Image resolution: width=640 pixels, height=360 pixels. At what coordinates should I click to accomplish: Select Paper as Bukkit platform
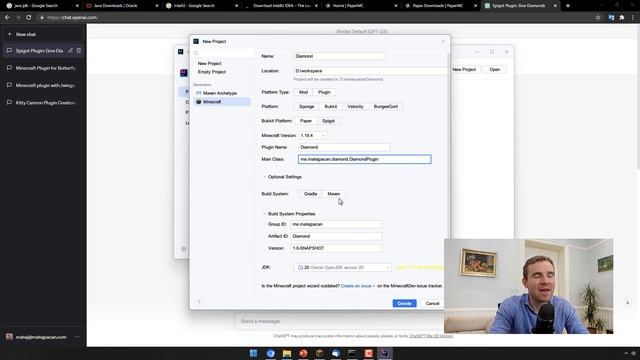(x=306, y=121)
